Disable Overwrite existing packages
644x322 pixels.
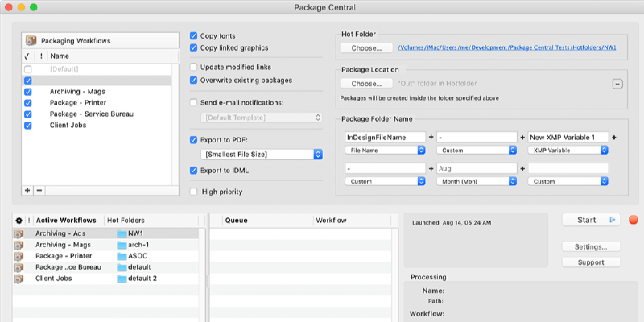194,80
